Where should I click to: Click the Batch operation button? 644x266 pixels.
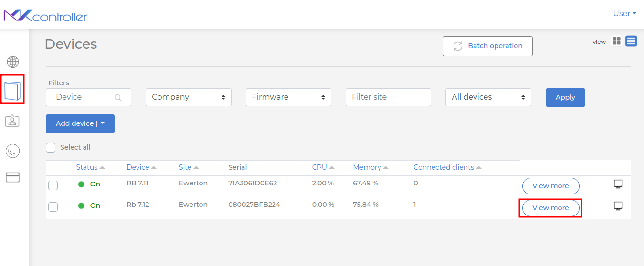[488, 46]
